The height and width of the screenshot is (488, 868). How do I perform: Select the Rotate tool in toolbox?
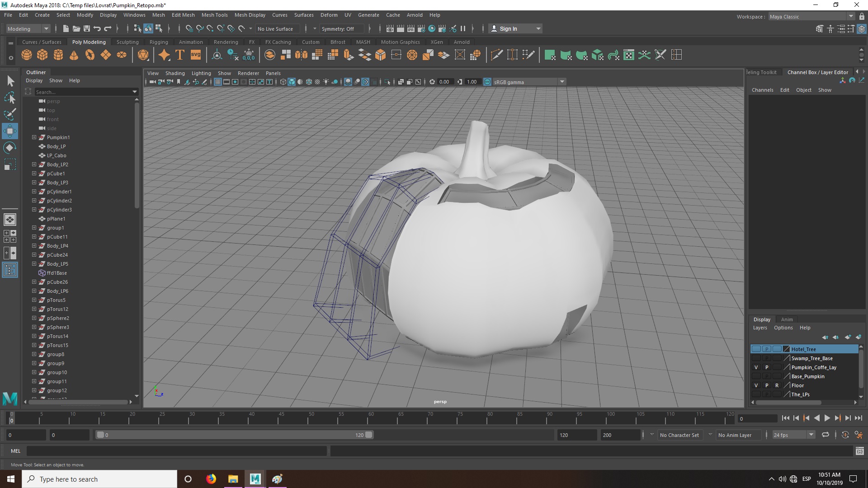(x=10, y=148)
